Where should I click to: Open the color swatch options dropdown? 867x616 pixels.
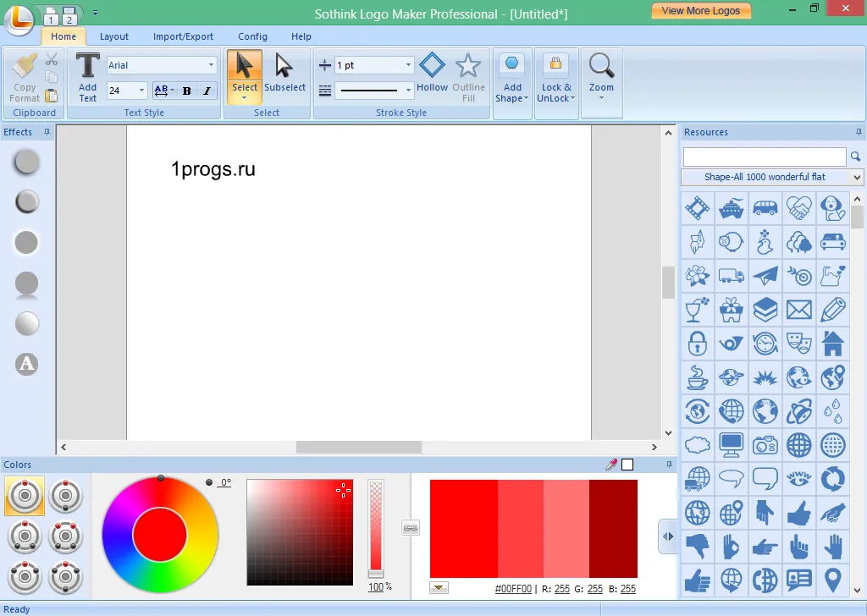coord(439,588)
